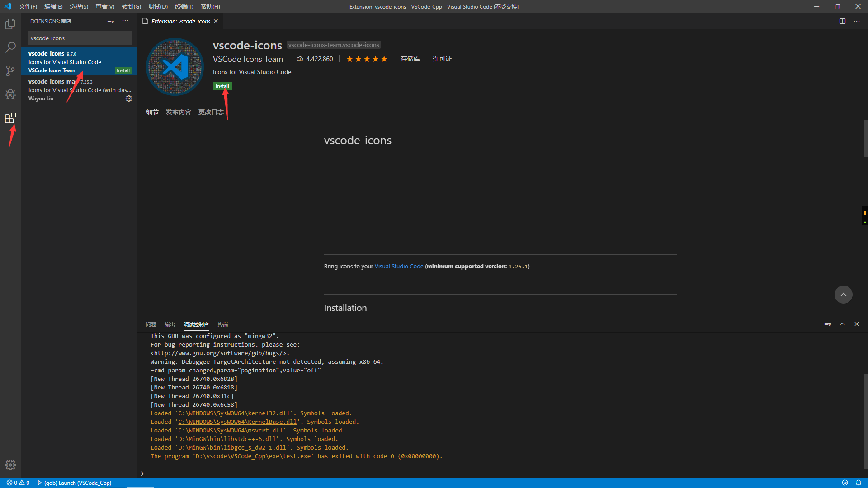Switch to the 输出 output panel tab
This screenshot has width=868, height=488.
coord(170,324)
